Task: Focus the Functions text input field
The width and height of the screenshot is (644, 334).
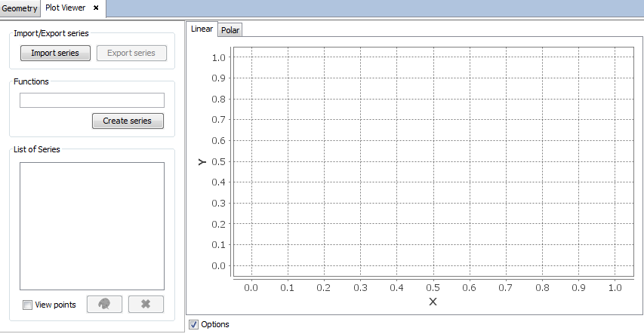Action: (x=91, y=100)
